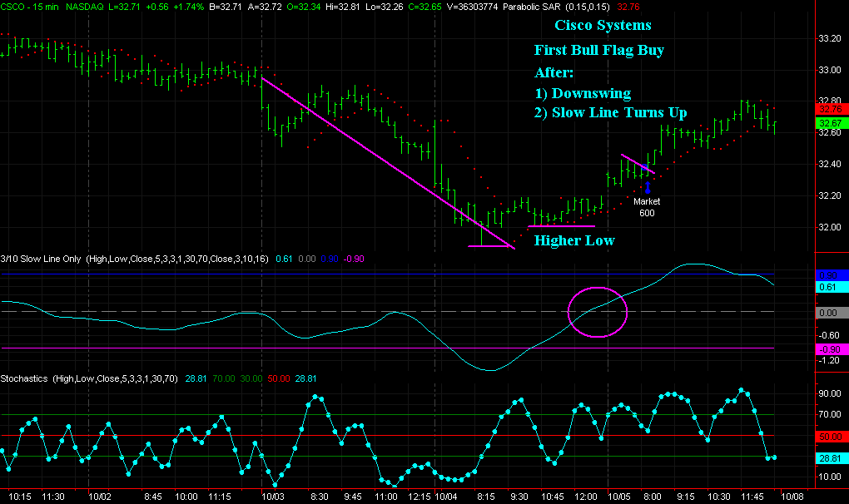Click the 33.00 price axis label
Image resolution: width=849 pixels, height=504 pixels.
[x=830, y=70]
